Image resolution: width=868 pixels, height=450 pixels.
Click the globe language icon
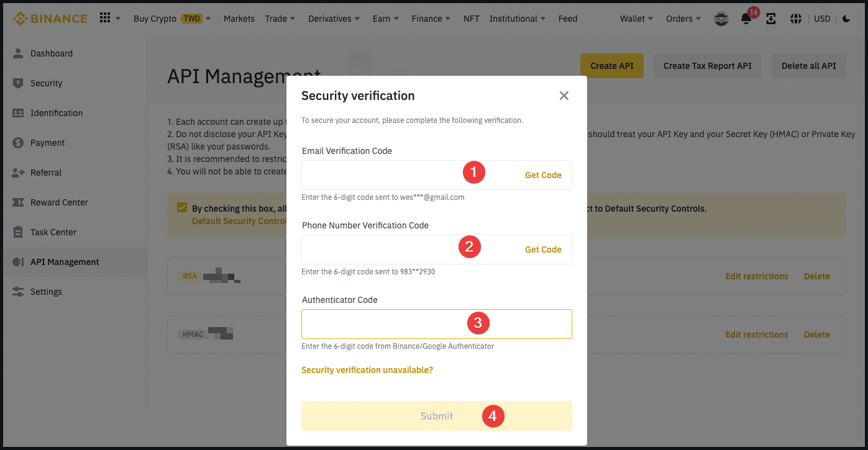pyautogui.click(x=795, y=19)
